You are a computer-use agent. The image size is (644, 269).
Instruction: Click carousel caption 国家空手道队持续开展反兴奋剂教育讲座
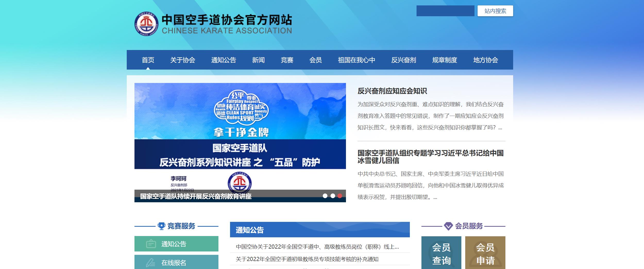pos(196,196)
